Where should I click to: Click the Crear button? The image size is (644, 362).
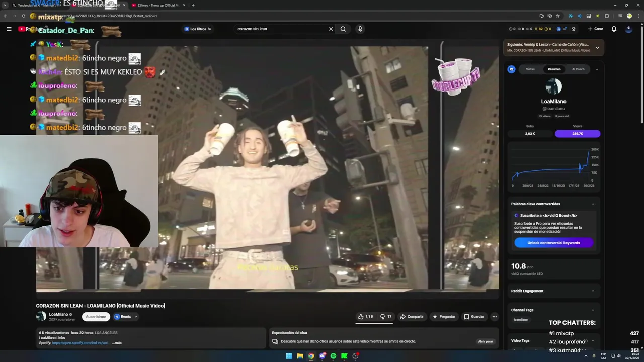coord(595,29)
